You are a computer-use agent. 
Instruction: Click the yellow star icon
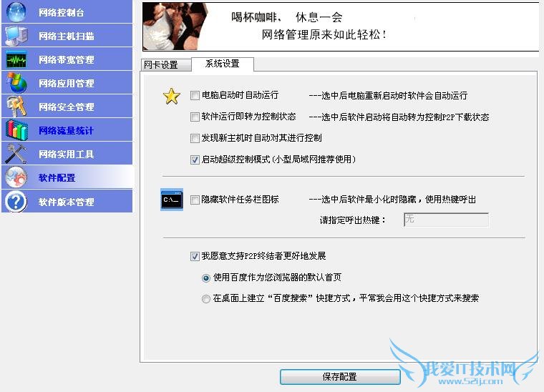(172, 97)
